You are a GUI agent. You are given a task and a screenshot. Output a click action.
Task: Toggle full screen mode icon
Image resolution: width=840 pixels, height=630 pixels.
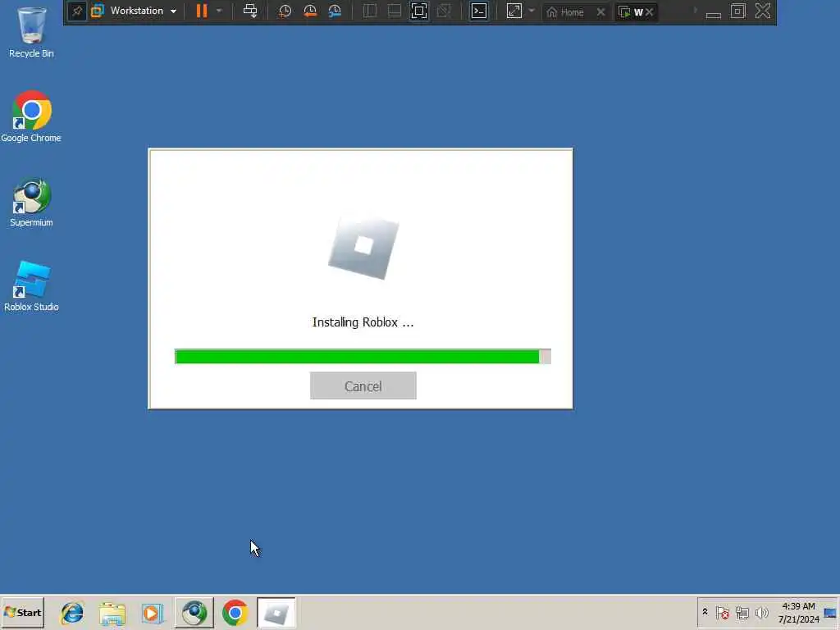coord(419,11)
